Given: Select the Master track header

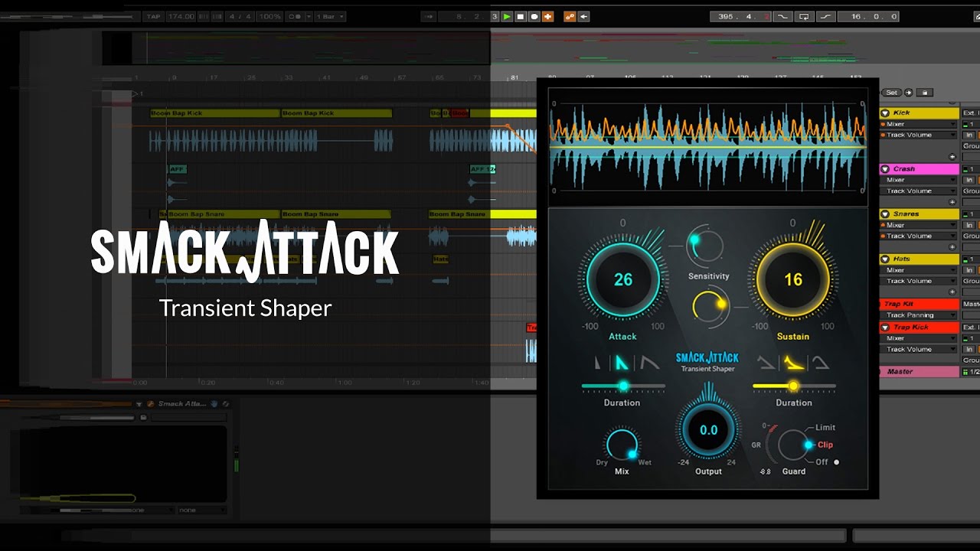Looking at the screenshot, I should pyautogui.click(x=919, y=372).
